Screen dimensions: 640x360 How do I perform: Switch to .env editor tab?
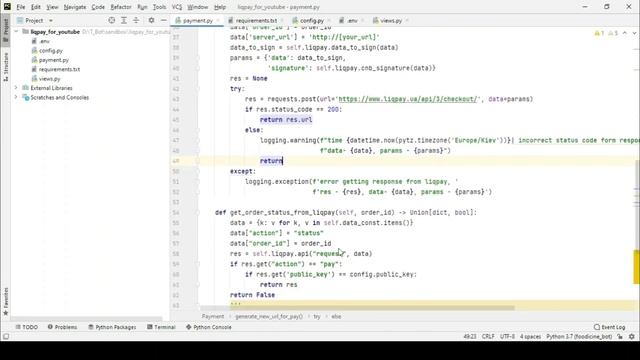[x=351, y=20]
